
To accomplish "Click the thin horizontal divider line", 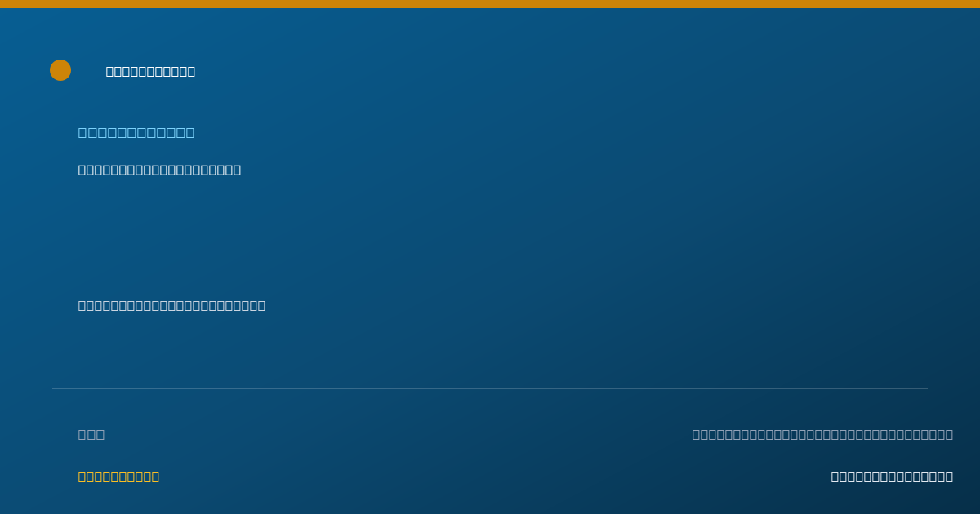I will pos(490,388).
